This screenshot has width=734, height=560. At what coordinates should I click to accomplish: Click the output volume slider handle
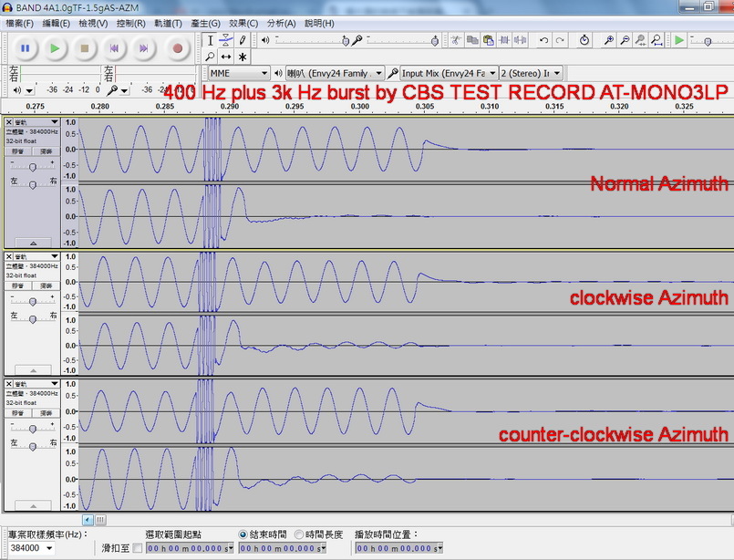(x=346, y=41)
